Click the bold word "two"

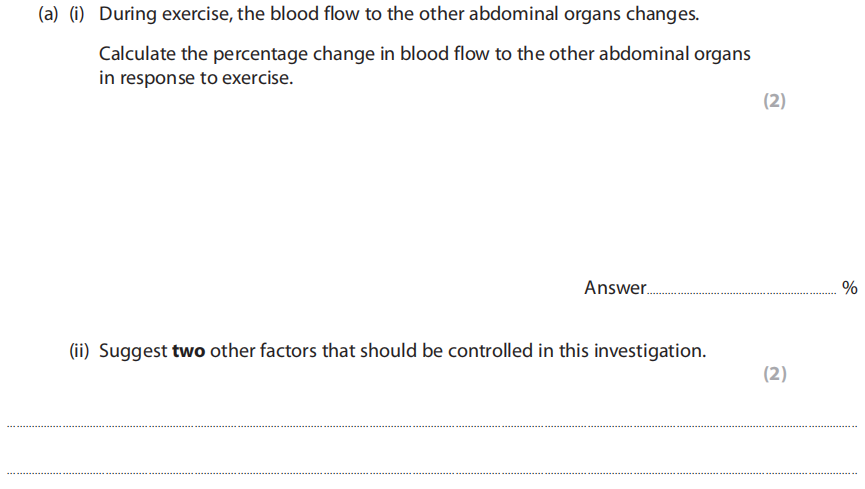(x=188, y=351)
